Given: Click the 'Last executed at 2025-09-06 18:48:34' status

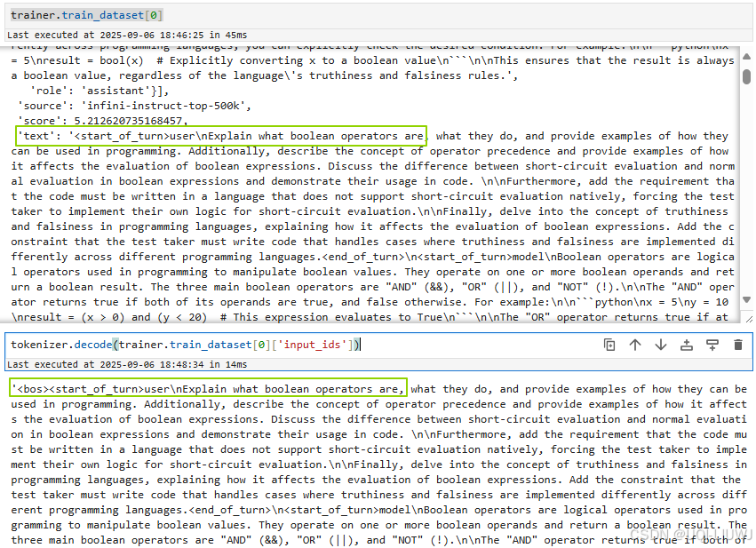Looking at the screenshot, I should pyautogui.click(x=127, y=364).
